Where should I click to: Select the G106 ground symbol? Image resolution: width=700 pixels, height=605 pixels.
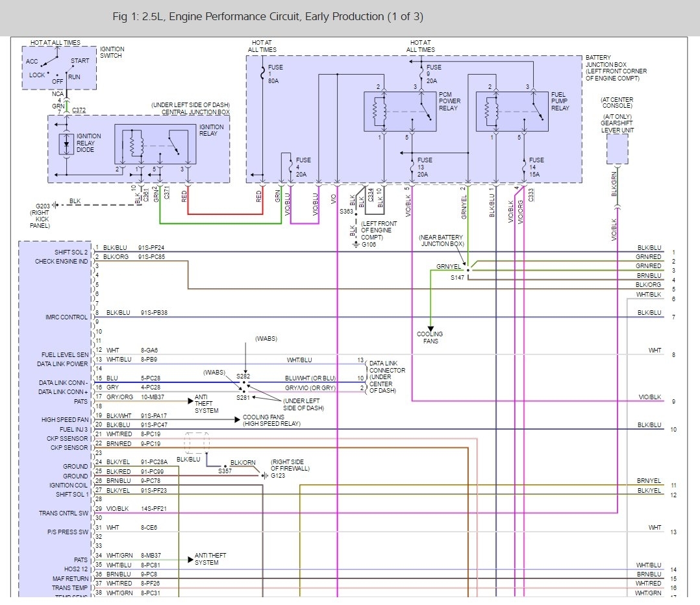click(356, 243)
